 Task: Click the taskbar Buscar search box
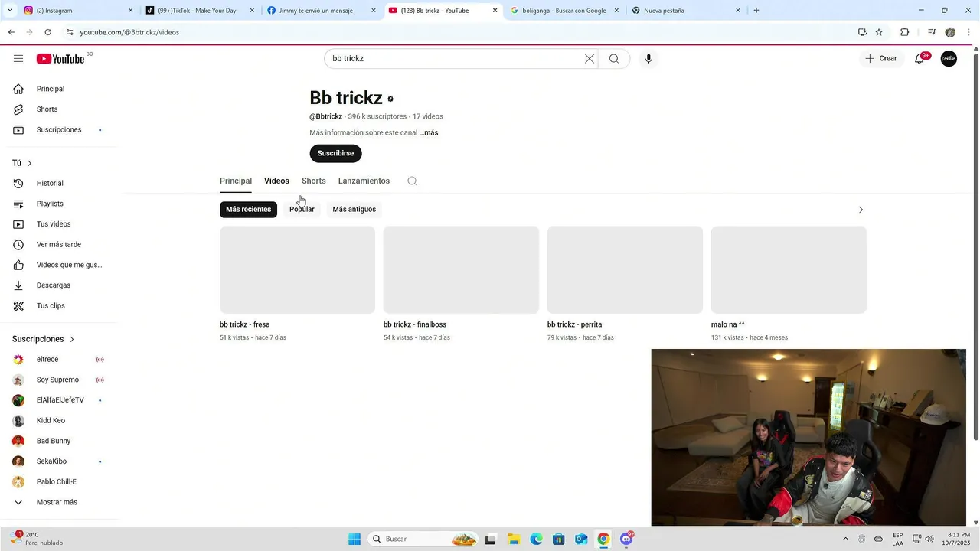(423, 539)
